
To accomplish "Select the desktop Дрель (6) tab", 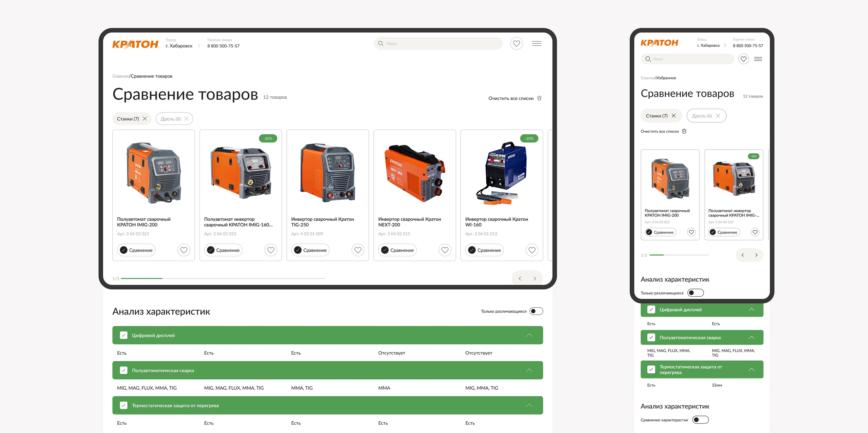I will click(x=171, y=119).
